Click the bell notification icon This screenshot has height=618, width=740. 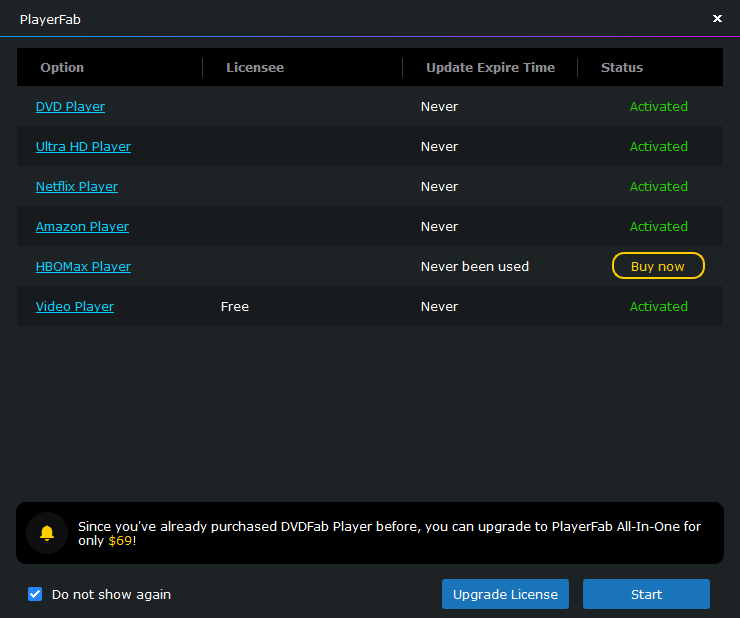click(x=47, y=533)
